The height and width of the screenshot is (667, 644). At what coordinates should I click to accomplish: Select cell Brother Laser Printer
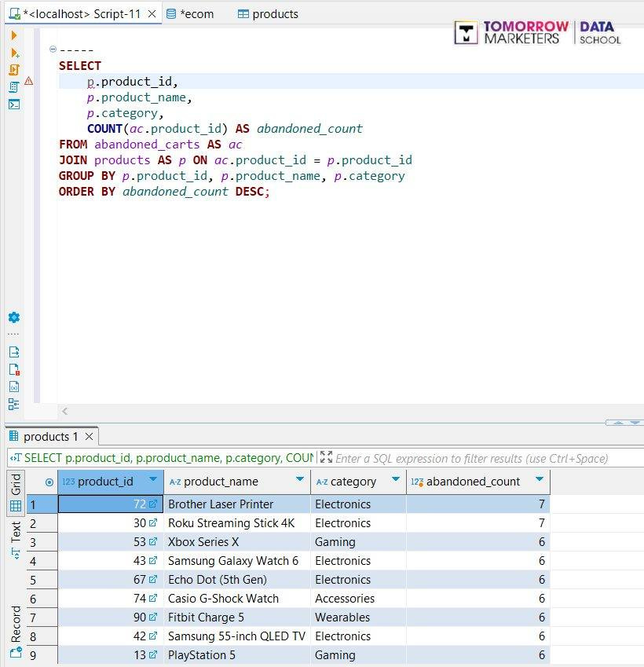tap(237, 504)
